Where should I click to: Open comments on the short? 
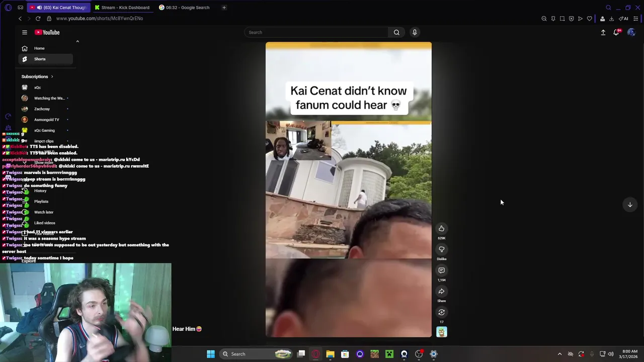[x=441, y=270]
